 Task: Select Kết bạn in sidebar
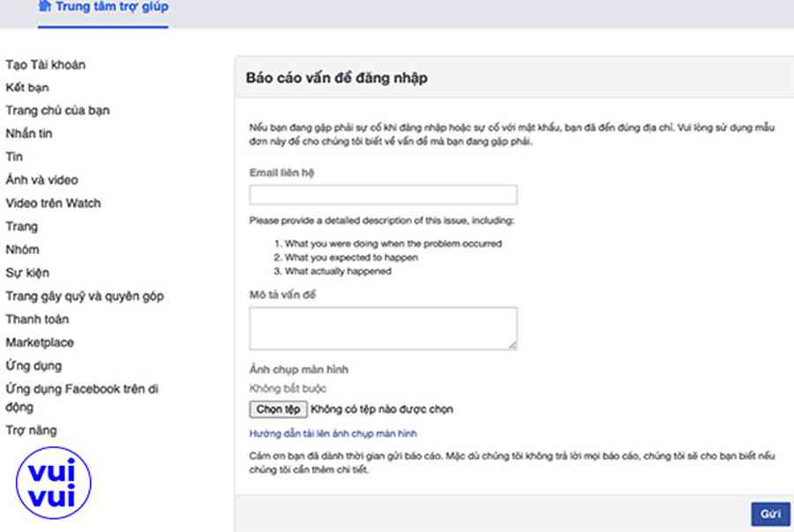click(x=27, y=87)
